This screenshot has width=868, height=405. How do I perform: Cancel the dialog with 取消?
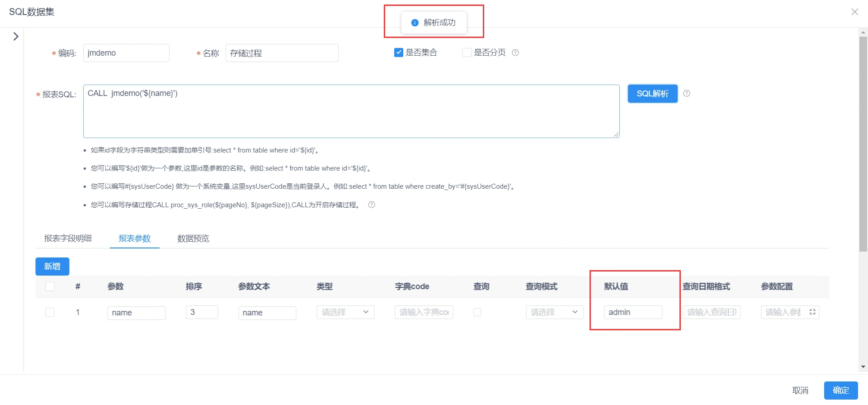tap(800, 391)
